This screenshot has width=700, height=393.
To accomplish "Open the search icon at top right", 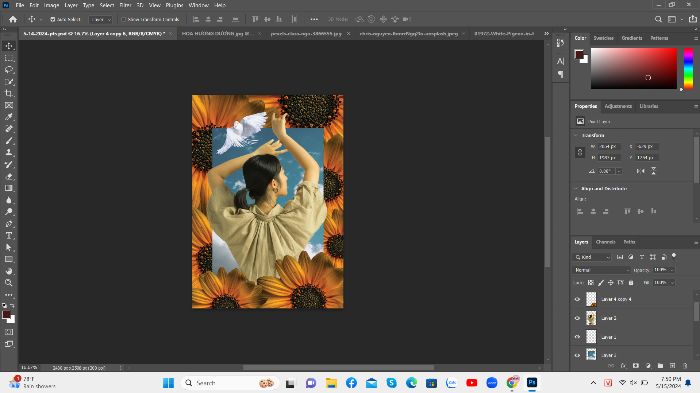I will tap(658, 19).
